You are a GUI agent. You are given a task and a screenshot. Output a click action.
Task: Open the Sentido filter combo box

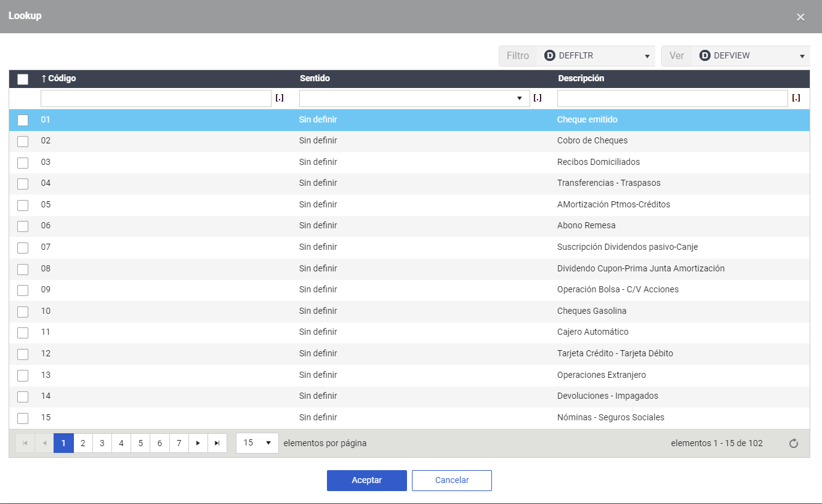[414, 98]
